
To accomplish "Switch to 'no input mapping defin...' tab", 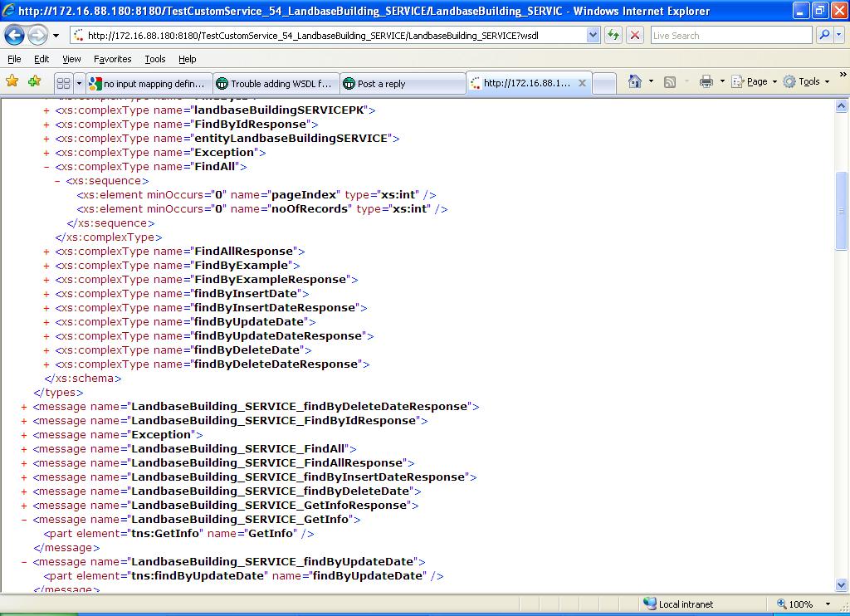I will tap(149, 84).
